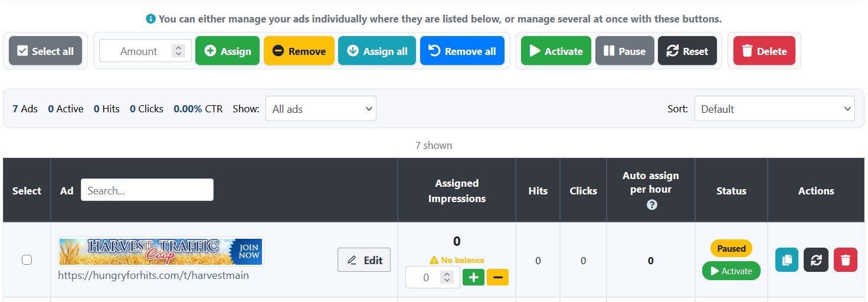
Task: Click the dark Reset button
Action: [687, 51]
